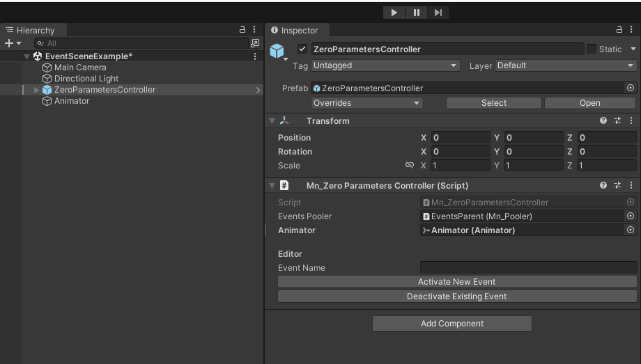The width and height of the screenshot is (641, 364).
Task: Open Transform presets icon
Action: [x=617, y=120]
